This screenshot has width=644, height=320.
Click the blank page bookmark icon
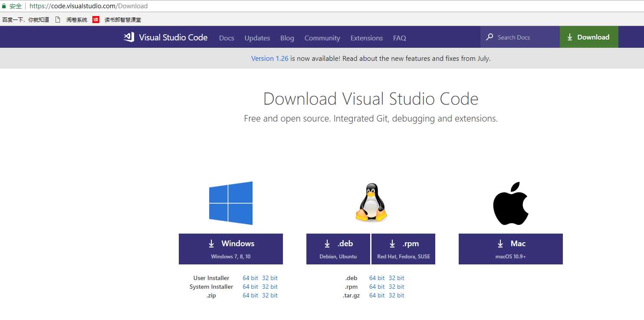click(58, 20)
